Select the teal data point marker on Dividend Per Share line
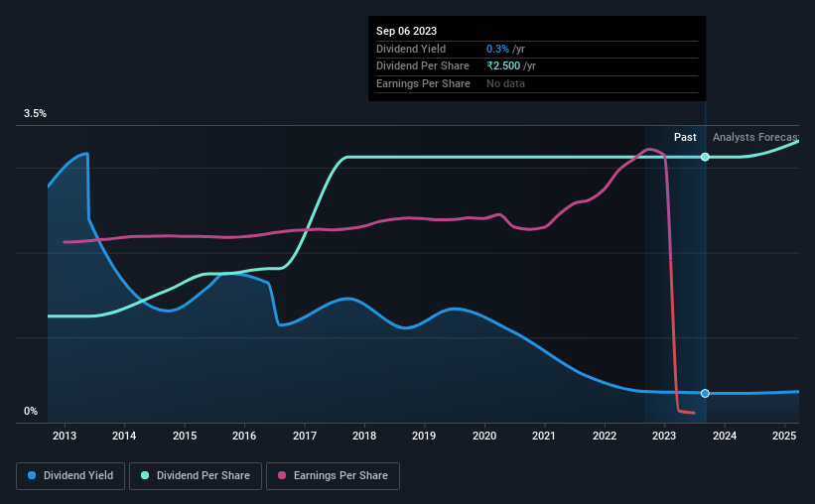Image resolution: width=815 pixels, height=504 pixels. [x=705, y=157]
